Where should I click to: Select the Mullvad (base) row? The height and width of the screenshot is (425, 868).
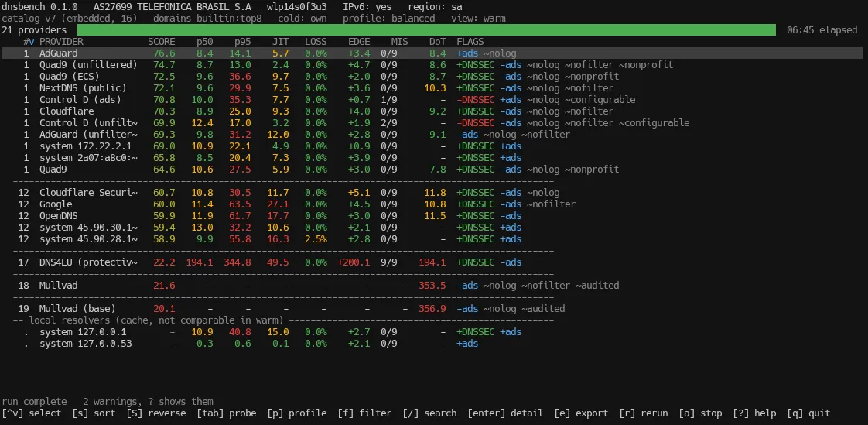[x=432, y=309]
